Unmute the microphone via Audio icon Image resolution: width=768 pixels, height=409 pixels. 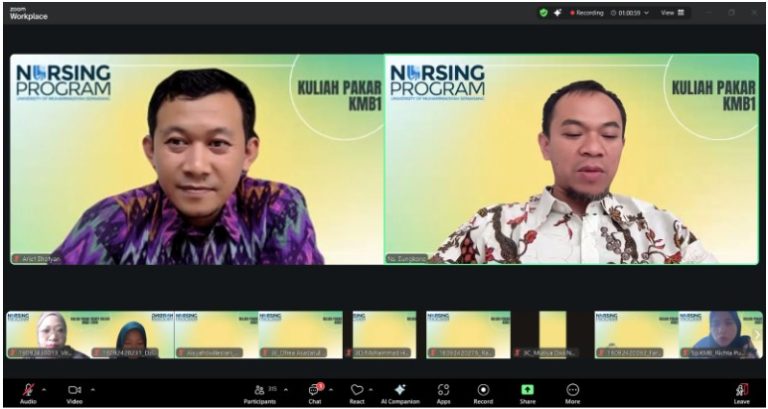(28, 390)
